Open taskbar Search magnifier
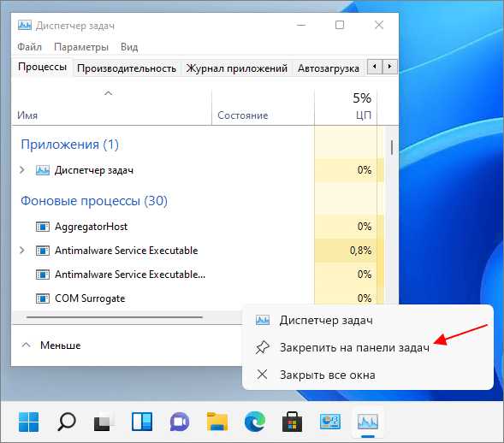This screenshot has height=443, width=504. pos(67,422)
